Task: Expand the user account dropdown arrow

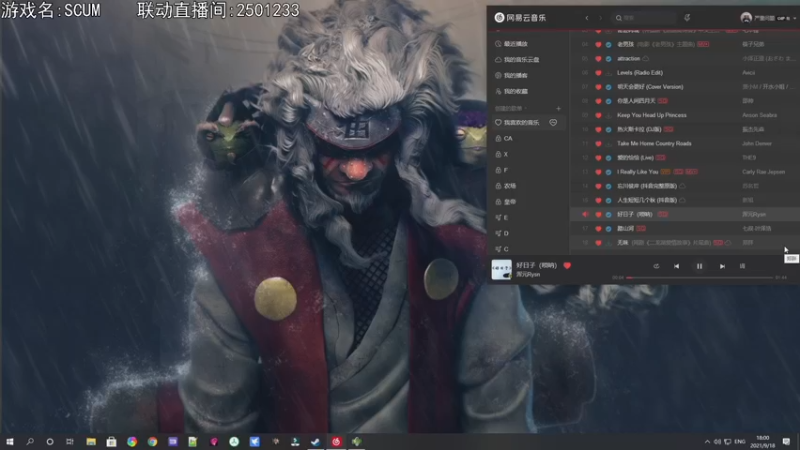Action: tap(794, 18)
